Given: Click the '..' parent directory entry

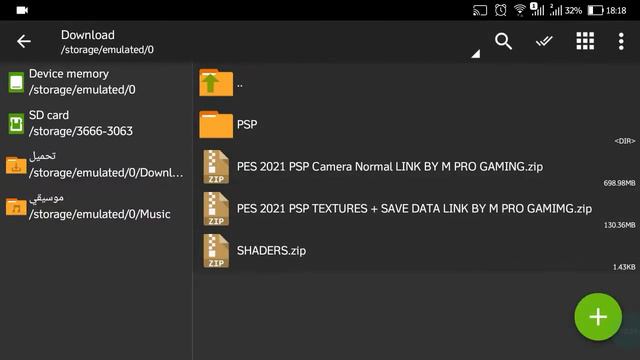Looking at the screenshot, I should coord(240,85).
